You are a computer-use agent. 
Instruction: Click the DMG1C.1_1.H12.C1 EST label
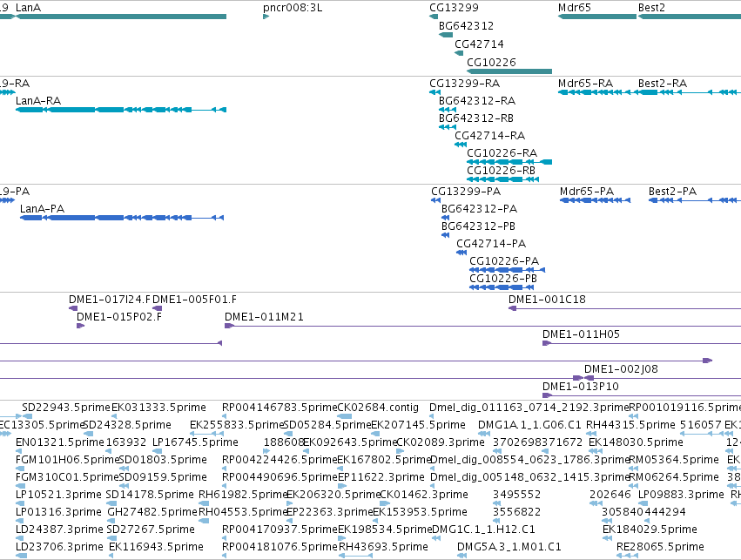483,530
